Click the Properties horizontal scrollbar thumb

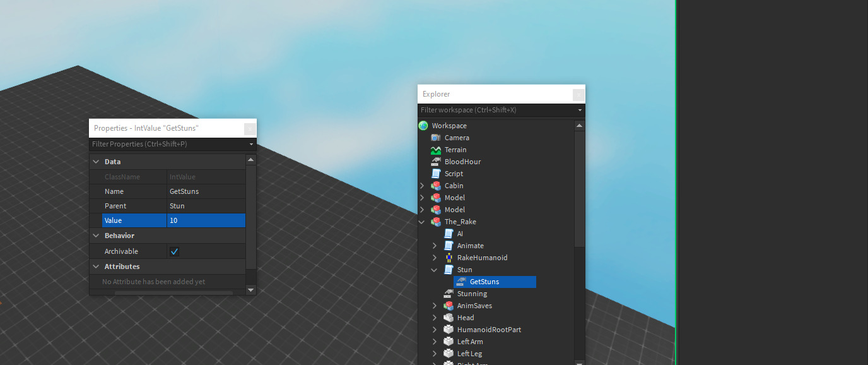[173, 293]
